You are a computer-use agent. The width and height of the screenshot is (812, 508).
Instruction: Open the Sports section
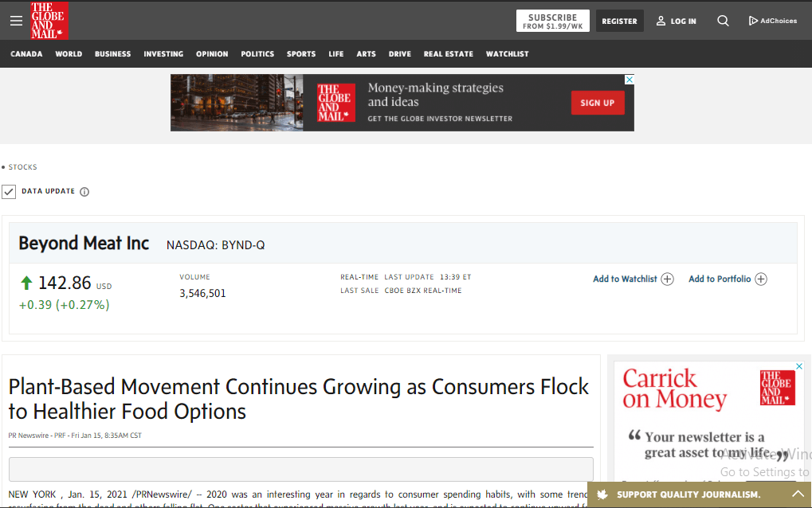click(301, 54)
